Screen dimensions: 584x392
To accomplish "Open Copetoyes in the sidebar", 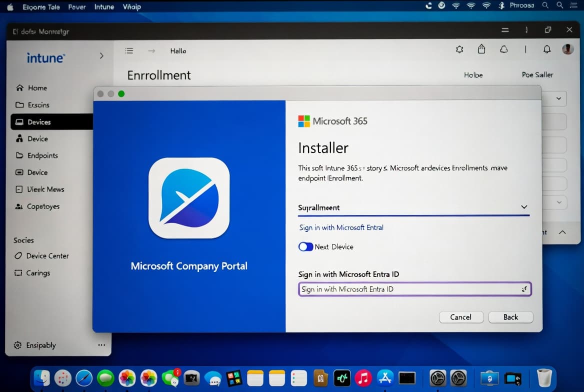I will click(37, 206).
